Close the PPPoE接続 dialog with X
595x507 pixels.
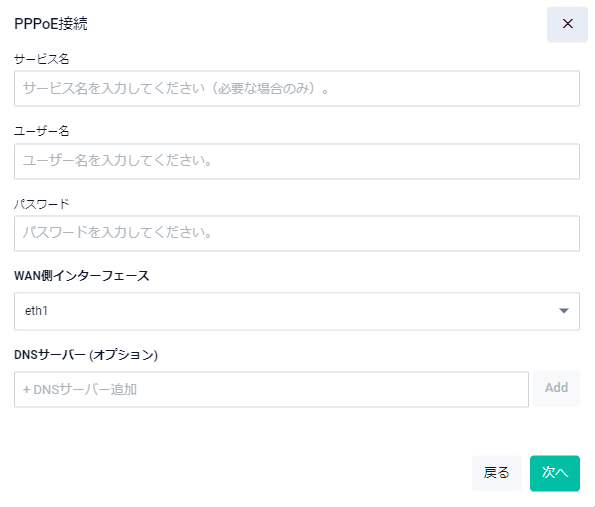567,24
